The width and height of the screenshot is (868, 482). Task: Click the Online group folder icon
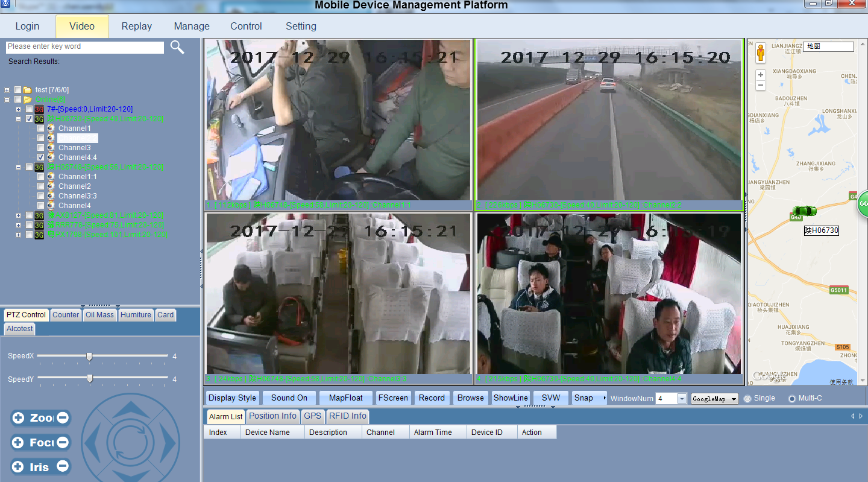tap(28, 100)
